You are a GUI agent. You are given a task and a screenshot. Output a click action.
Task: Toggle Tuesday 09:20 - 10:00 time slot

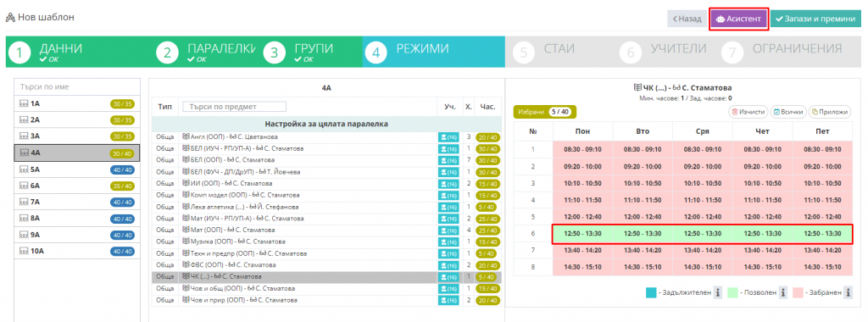643,166
